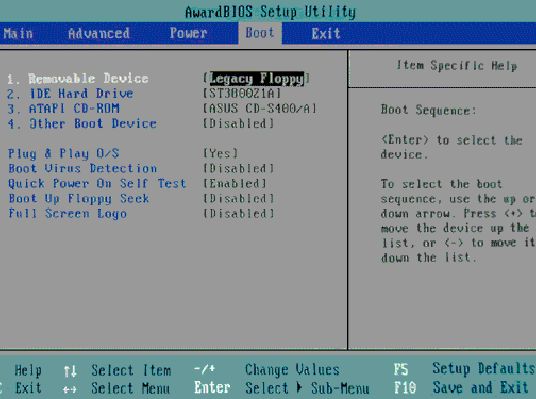This screenshot has height=399, width=536.
Task: Toggle Boot Virus Detection Disabled value
Action: click(x=239, y=168)
